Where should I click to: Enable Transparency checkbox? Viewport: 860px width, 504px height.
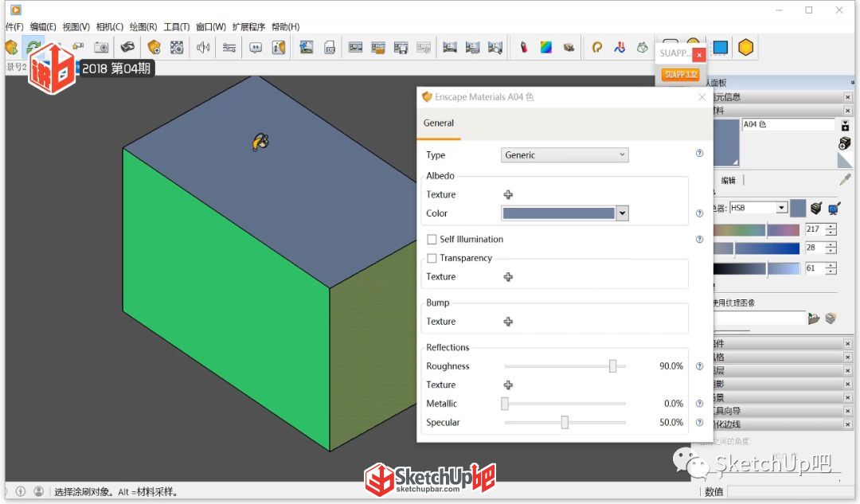(432, 258)
